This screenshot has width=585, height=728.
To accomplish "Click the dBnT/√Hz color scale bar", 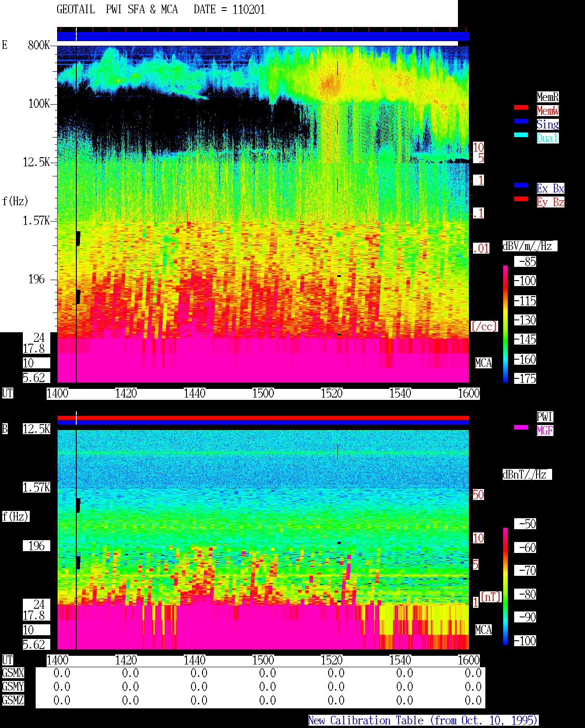I will (505, 586).
